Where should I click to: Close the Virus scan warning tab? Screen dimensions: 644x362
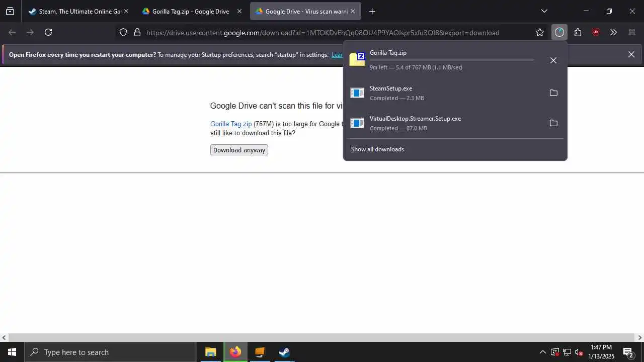tap(353, 11)
